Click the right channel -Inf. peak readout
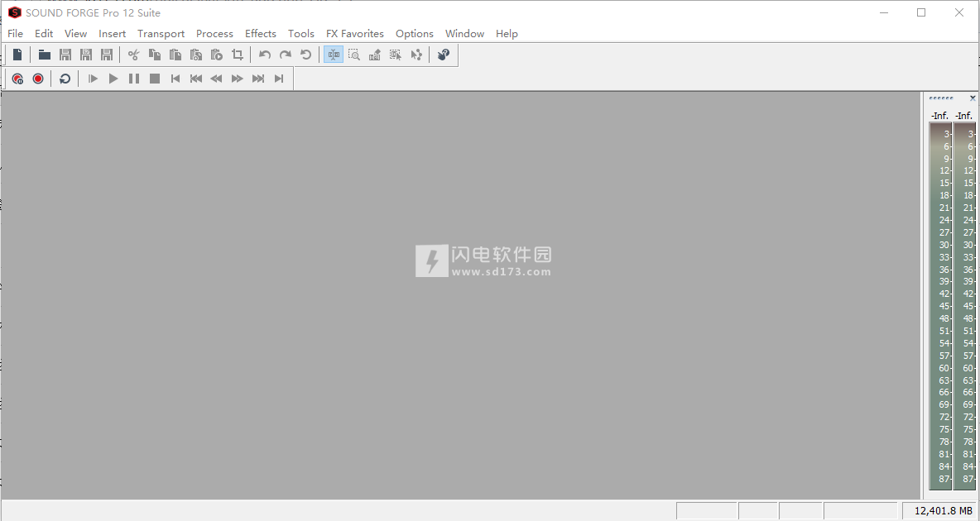 click(x=963, y=116)
